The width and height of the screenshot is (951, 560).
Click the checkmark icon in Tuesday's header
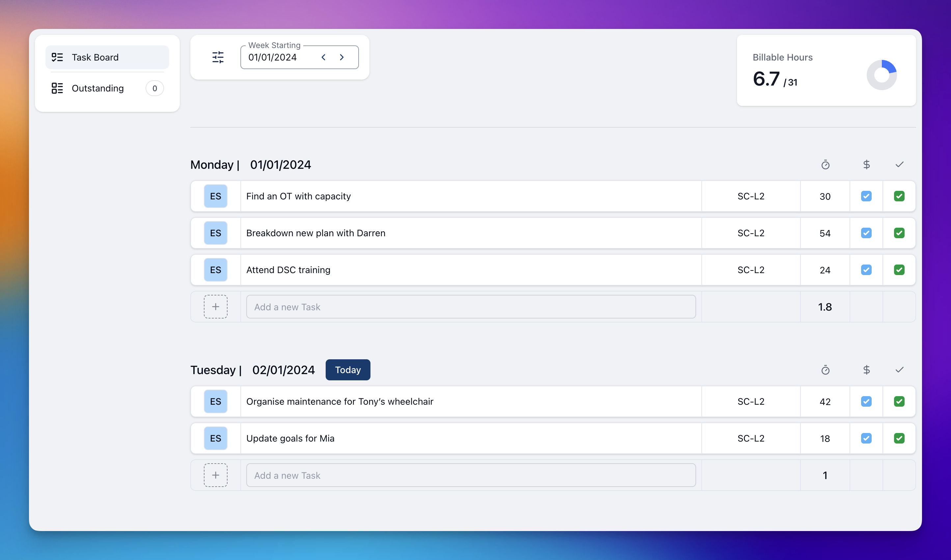pos(899,370)
